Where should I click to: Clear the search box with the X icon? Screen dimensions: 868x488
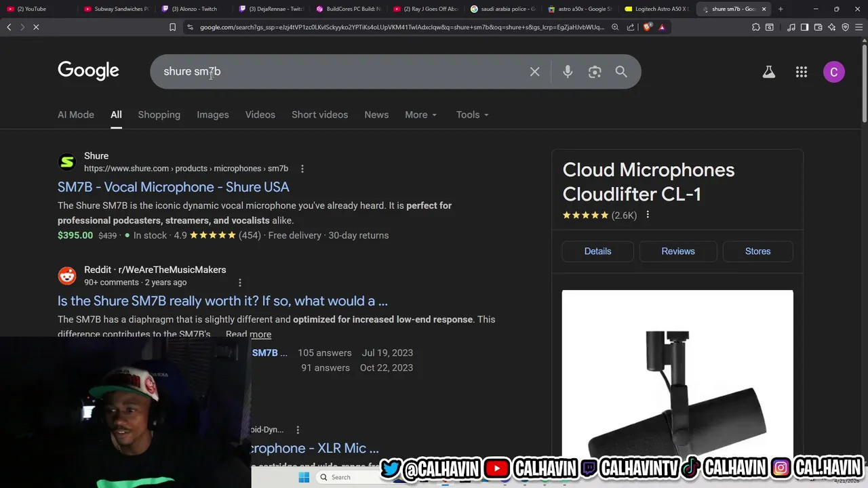click(x=534, y=71)
